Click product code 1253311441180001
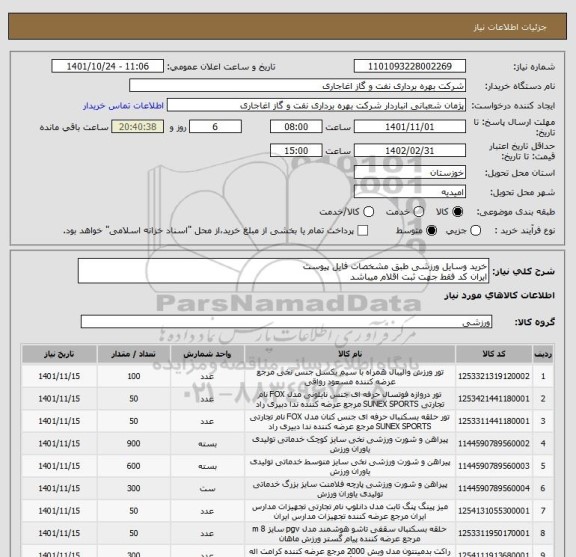Viewport: 576px width, 557px height. coord(494,421)
